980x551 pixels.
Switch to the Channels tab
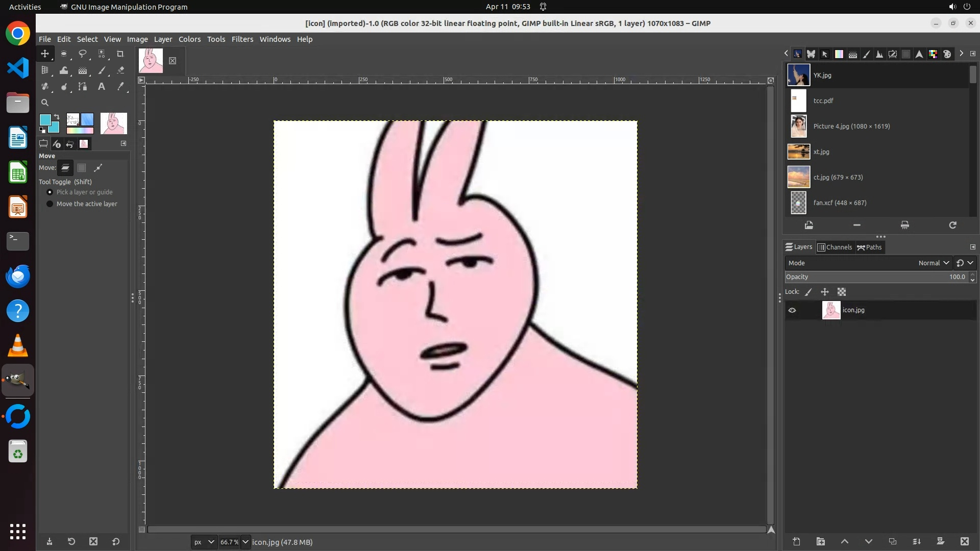pos(835,247)
